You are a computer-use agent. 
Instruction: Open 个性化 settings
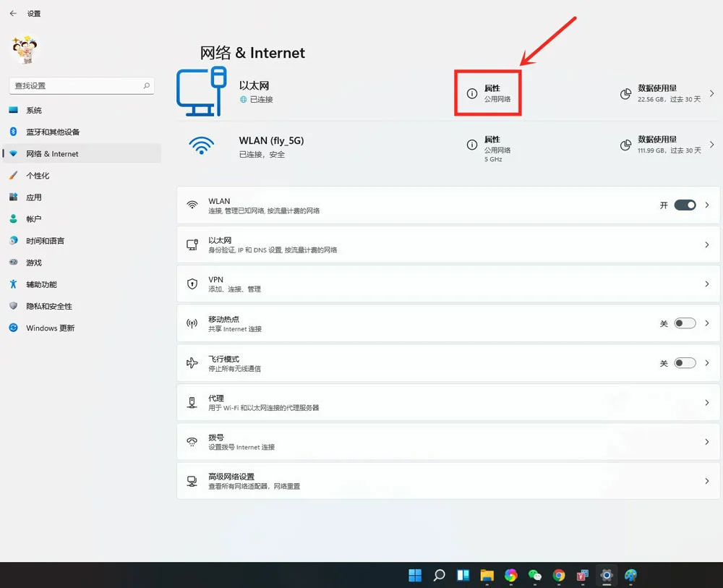(x=82, y=175)
